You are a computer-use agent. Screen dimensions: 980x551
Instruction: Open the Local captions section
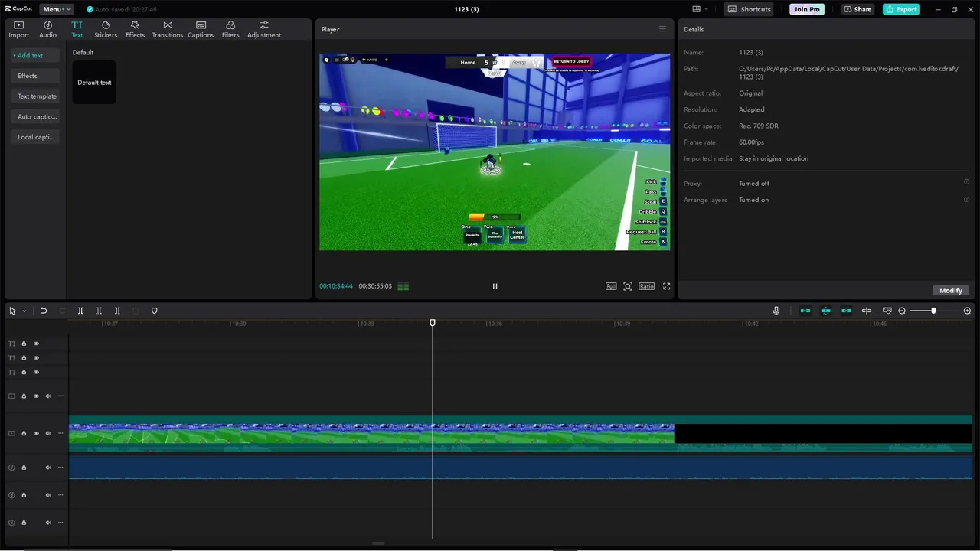point(34,137)
